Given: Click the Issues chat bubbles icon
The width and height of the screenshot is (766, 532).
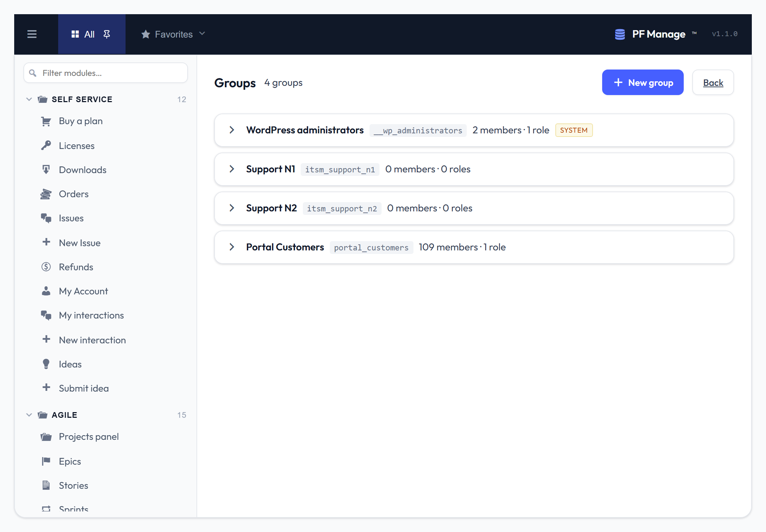Looking at the screenshot, I should [x=46, y=218].
